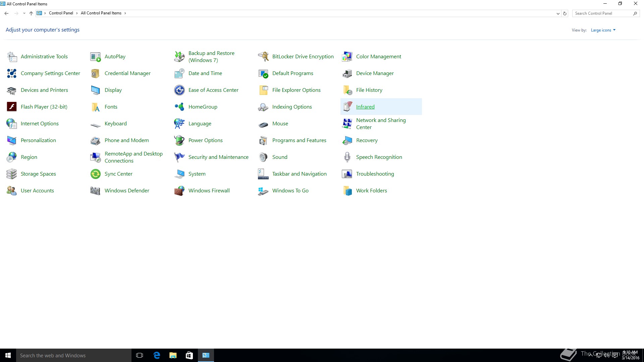Open the Administrative Tools icon
Image resolution: width=644 pixels, height=362 pixels.
pyautogui.click(x=12, y=57)
